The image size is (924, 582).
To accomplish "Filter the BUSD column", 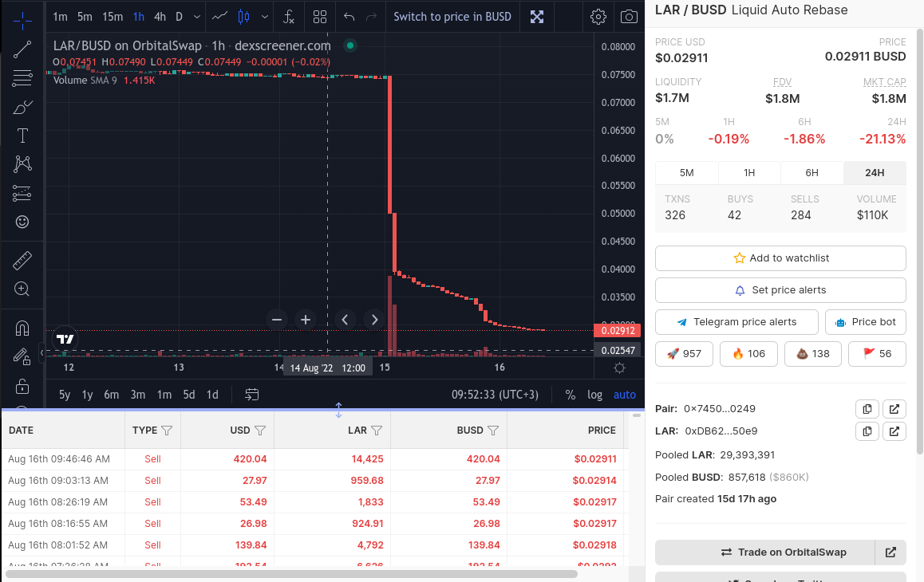I will pyautogui.click(x=493, y=431).
